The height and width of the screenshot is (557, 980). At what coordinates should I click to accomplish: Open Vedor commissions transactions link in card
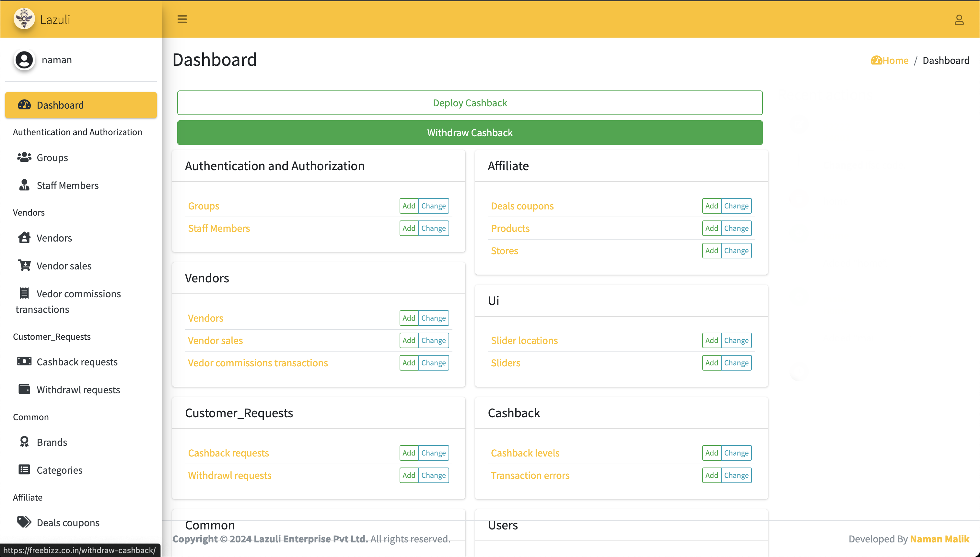(258, 363)
